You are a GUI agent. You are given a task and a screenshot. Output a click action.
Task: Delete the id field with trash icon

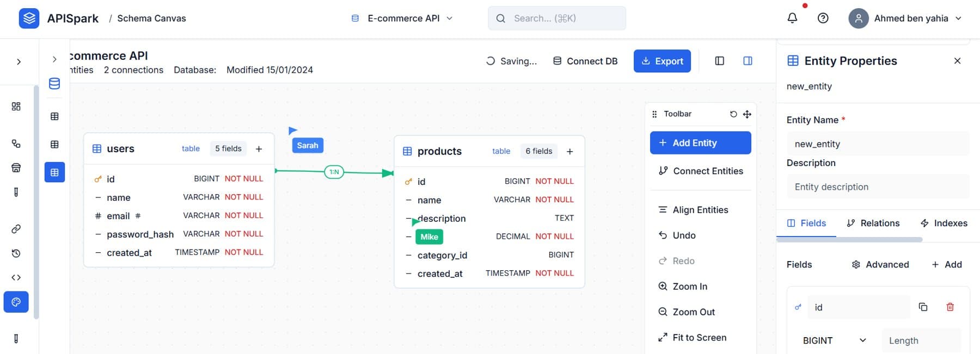point(950,307)
